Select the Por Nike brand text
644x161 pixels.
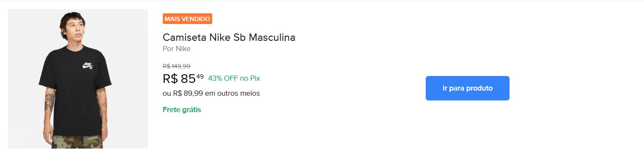(177, 49)
